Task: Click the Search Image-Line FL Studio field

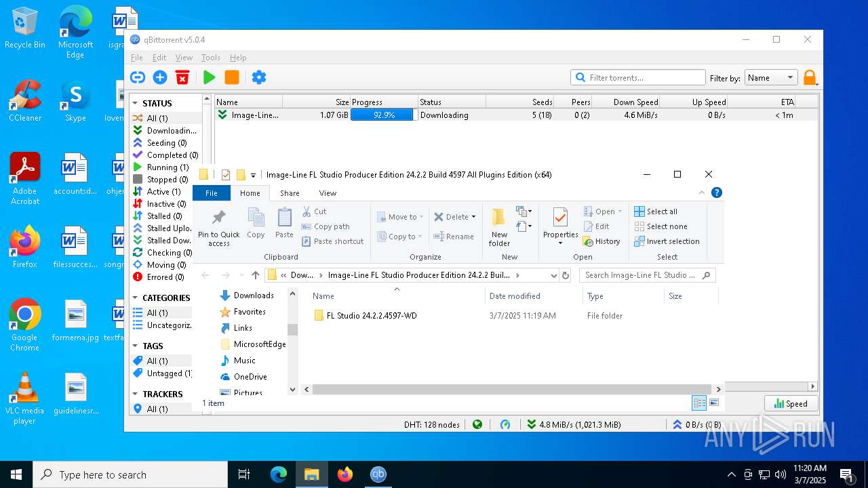Action: (x=647, y=275)
